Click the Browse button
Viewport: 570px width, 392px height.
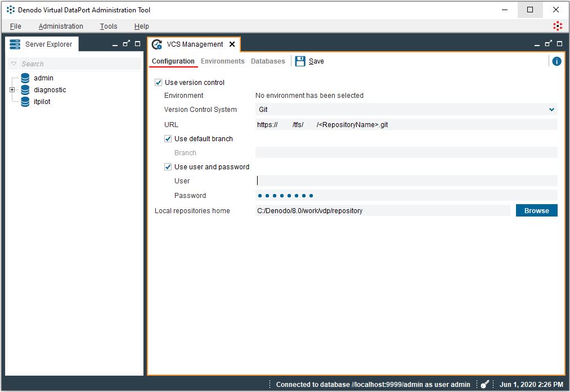[x=536, y=210]
